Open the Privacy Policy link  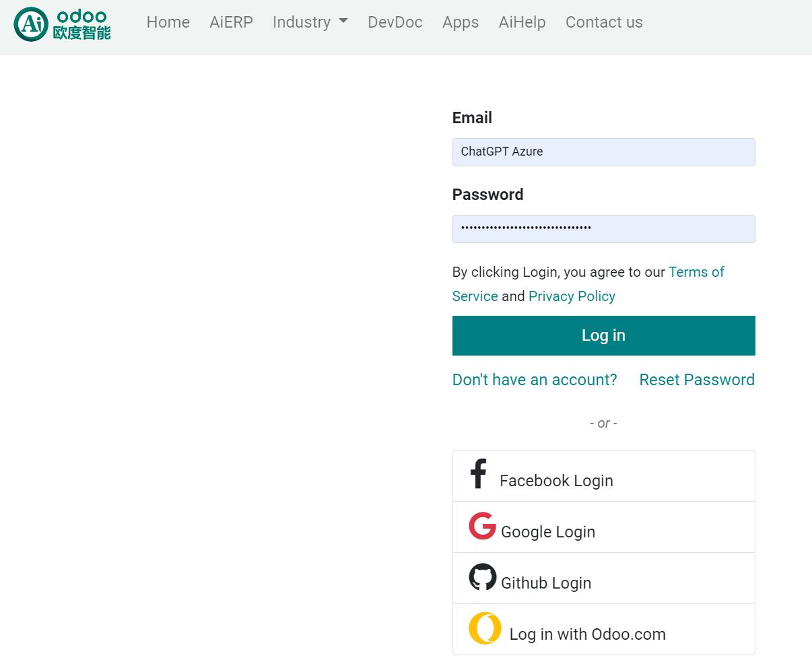point(572,296)
